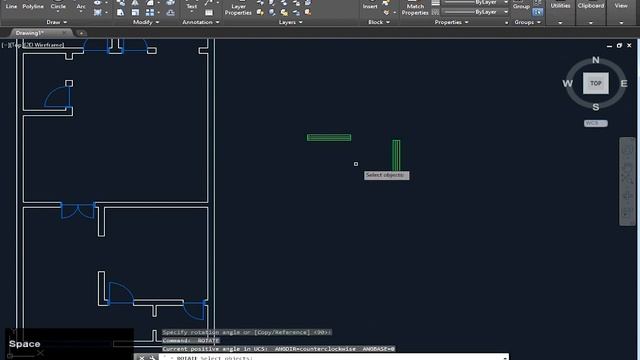
Task: Click the Insert block tool
Action: 370,6
